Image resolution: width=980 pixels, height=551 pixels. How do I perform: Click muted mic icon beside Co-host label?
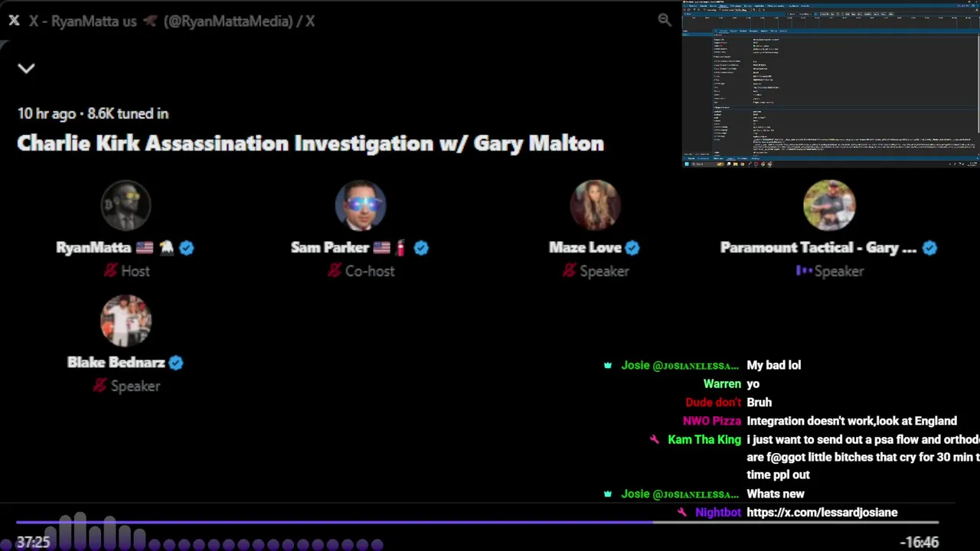(335, 271)
